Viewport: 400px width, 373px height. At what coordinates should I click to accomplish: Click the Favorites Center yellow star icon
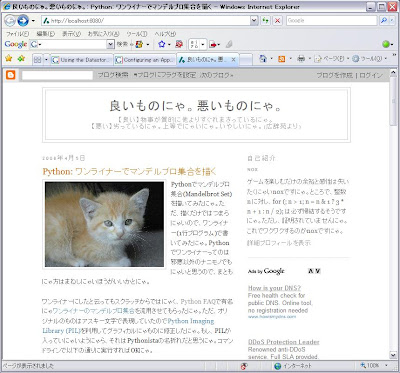tap(9, 59)
